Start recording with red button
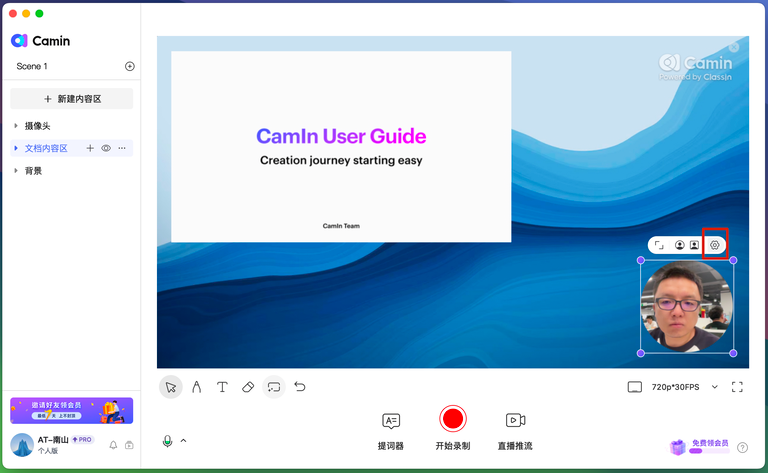This screenshot has width=768, height=473. pos(453,419)
